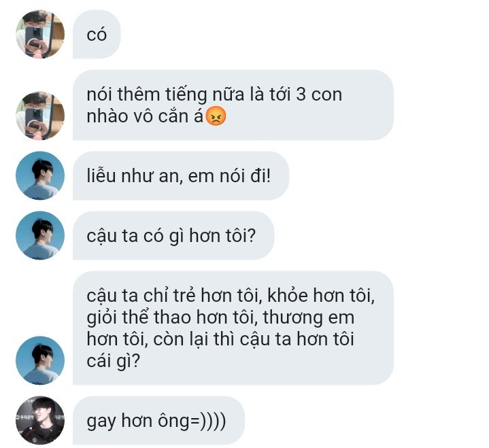Click the line 'giỏi thể thao hơn tôi, thương em'
Viewport: 489px width, 448px height.
(x=220, y=317)
